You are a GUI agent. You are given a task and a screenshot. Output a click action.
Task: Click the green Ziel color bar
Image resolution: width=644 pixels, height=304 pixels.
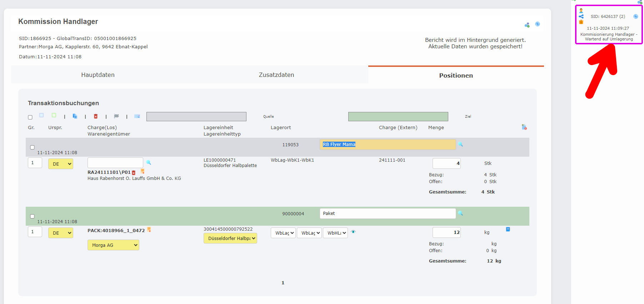tap(398, 117)
